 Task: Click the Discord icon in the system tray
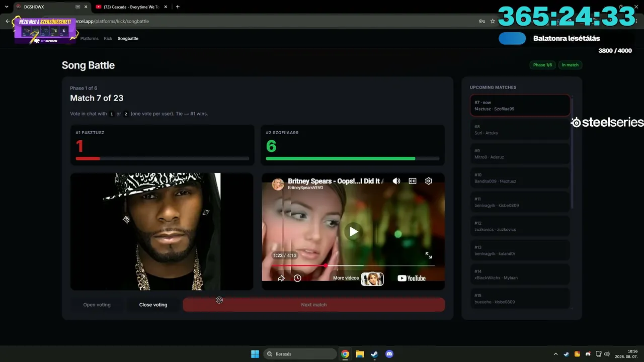[588, 354]
